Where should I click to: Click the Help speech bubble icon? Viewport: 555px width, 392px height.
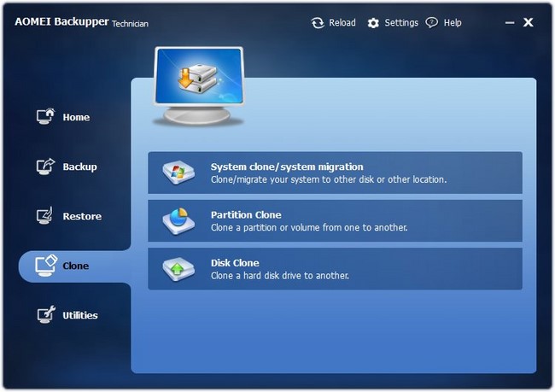click(432, 23)
